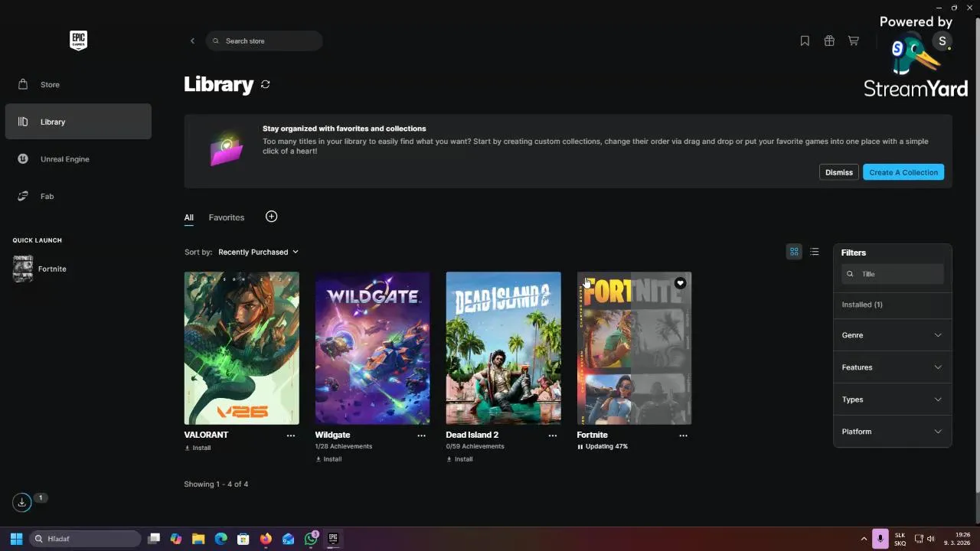Open the gift redeem icon
This screenshot has width=980, height=551.
click(829, 41)
